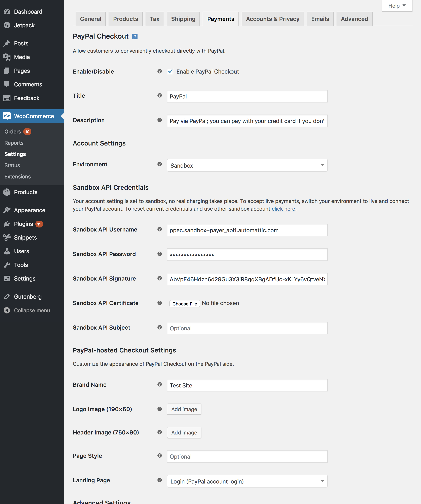Switch to the General tab

90,19
